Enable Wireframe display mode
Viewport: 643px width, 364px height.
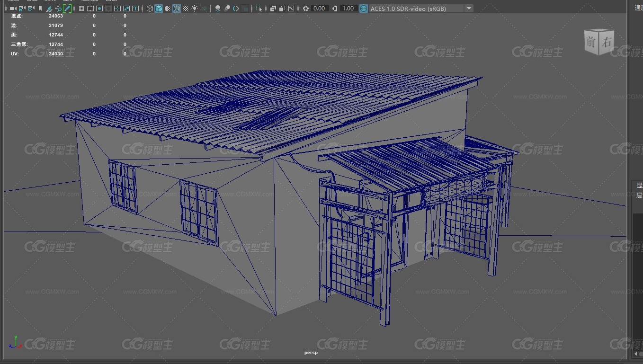(150, 9)
